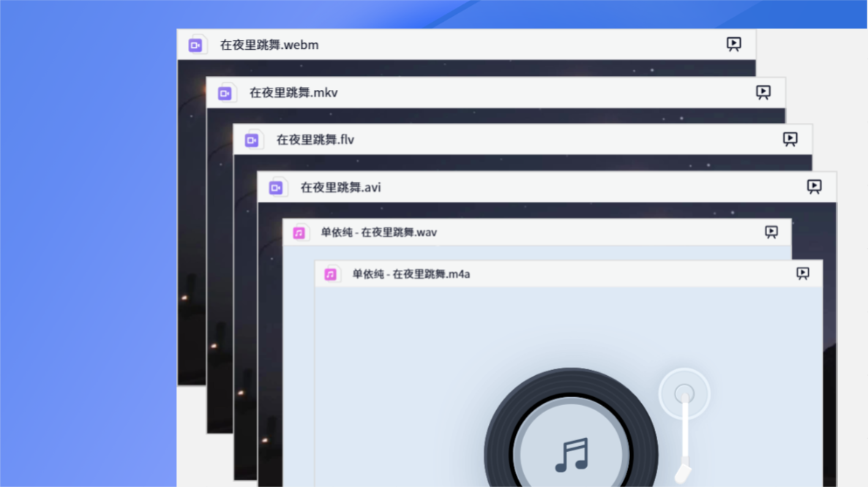Viewport: 868px width, 487px height.
Task: Select the file name 在夜里跳舞.flv
Action: (x=315, y=140)
